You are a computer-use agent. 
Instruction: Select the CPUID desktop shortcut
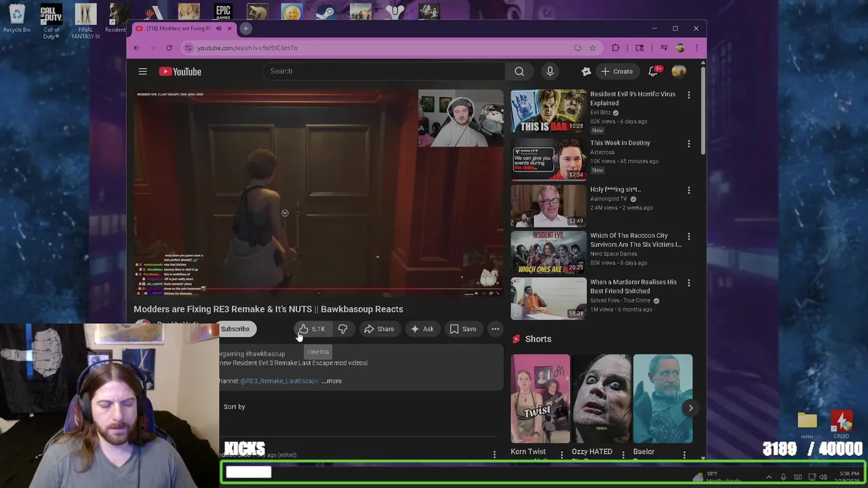pos(842,424)
